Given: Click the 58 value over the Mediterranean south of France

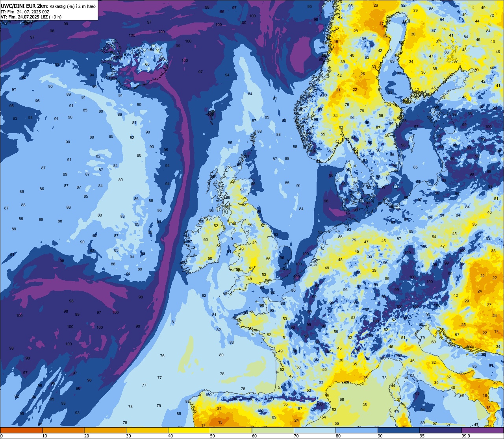Looking at the screenshot, I should coord(365,404).
